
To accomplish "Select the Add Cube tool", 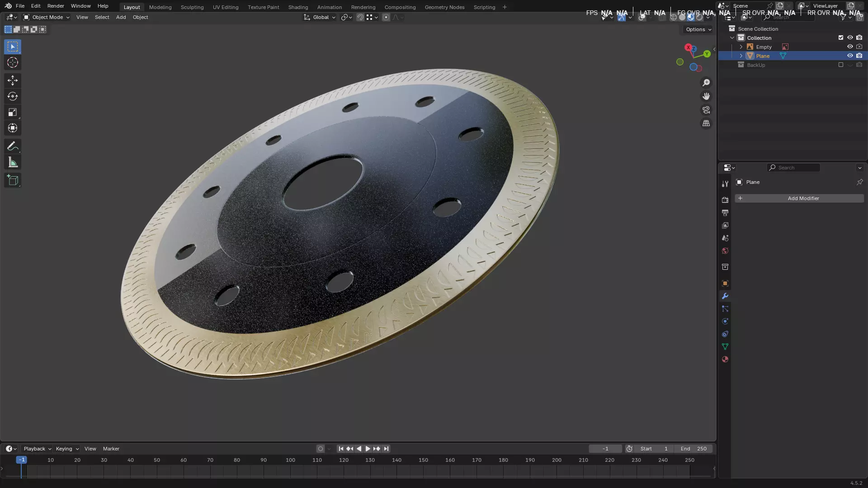I will pos(13,180).
